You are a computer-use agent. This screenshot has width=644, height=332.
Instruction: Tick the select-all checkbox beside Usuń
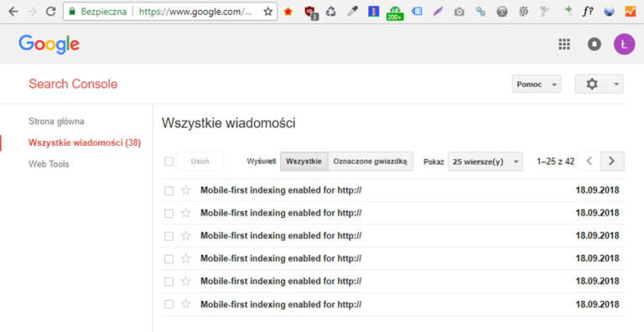click(169, 161)
